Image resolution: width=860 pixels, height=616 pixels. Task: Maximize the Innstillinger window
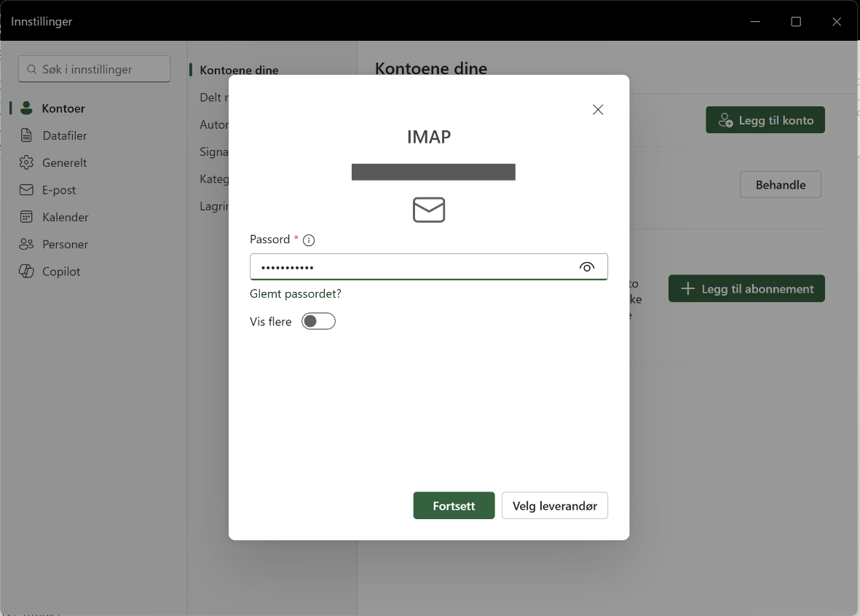[796, 21]
